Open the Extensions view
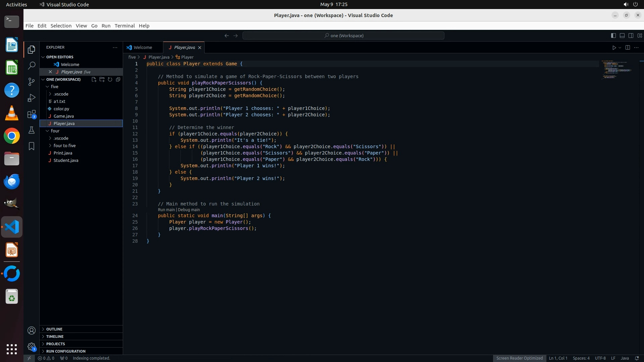644x362 pixels. pyautogui.click(x=32, y=114)
